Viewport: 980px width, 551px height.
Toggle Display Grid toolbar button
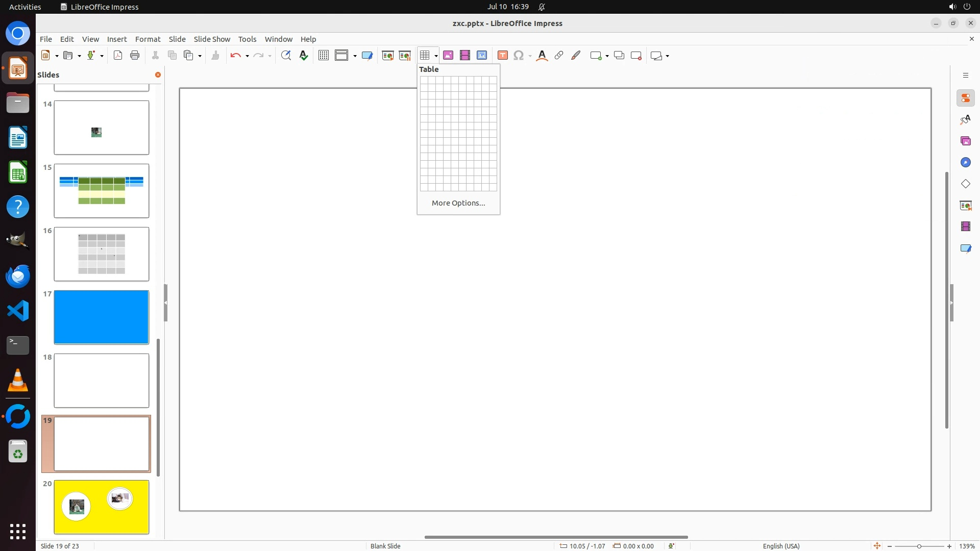(x=324, y=56)
